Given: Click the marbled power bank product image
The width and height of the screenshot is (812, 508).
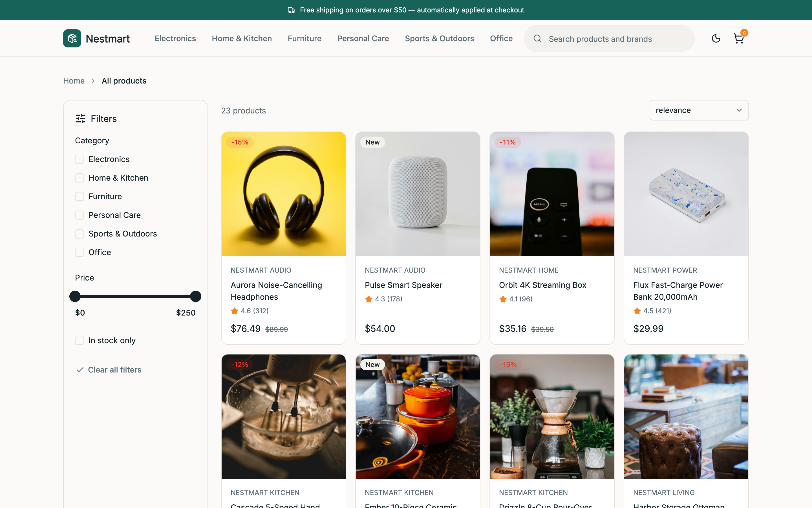Looking at the screenshot, I should [x=686, y=194].
